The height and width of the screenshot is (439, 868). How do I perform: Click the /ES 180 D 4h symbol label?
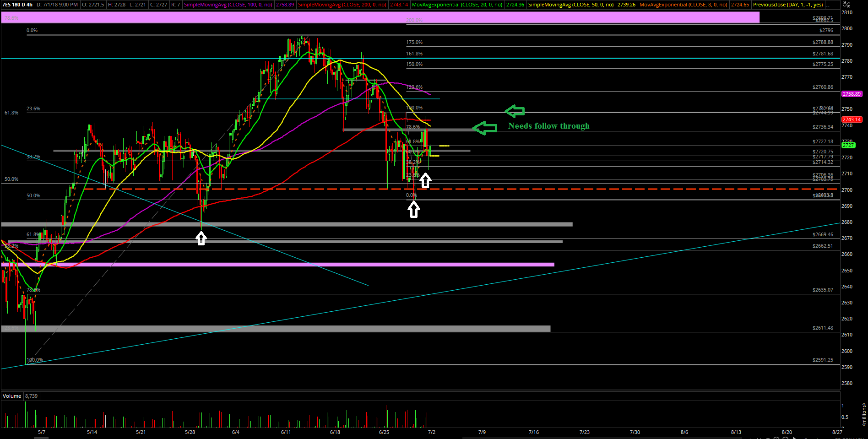pyautogui.click(x=17, y=5)
